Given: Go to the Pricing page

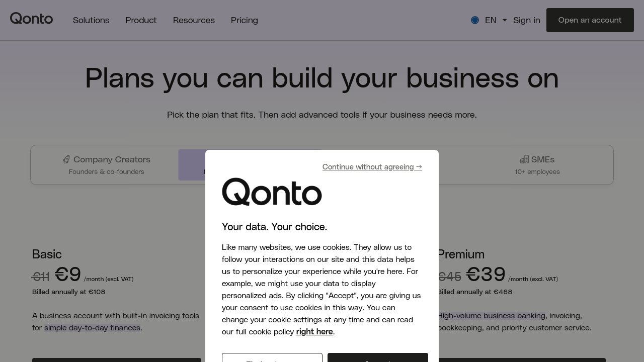Looking at the screenshot, I should [245, 20].
